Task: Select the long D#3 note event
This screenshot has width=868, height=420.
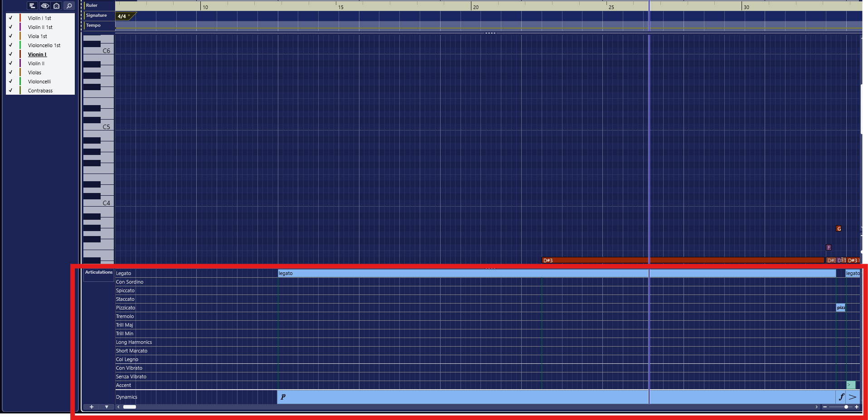Action: coord(683,261)
